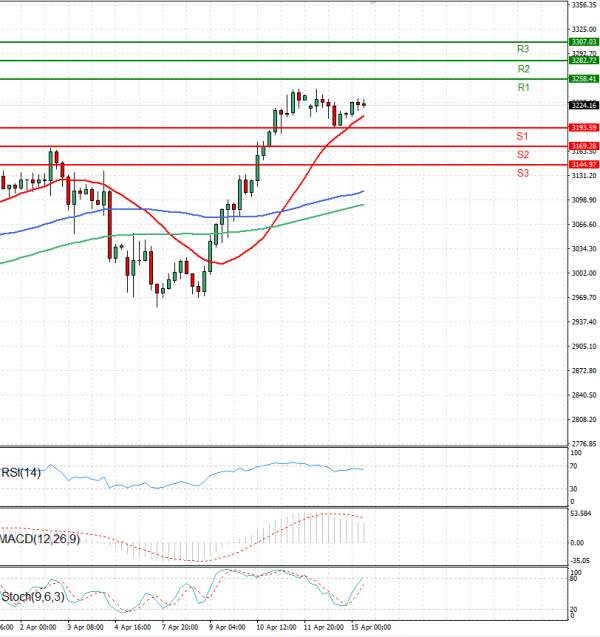Click the 3307.03 green price tag
Image resolution: width=600 pixels, height=637 pixels.
click(583, 42)
